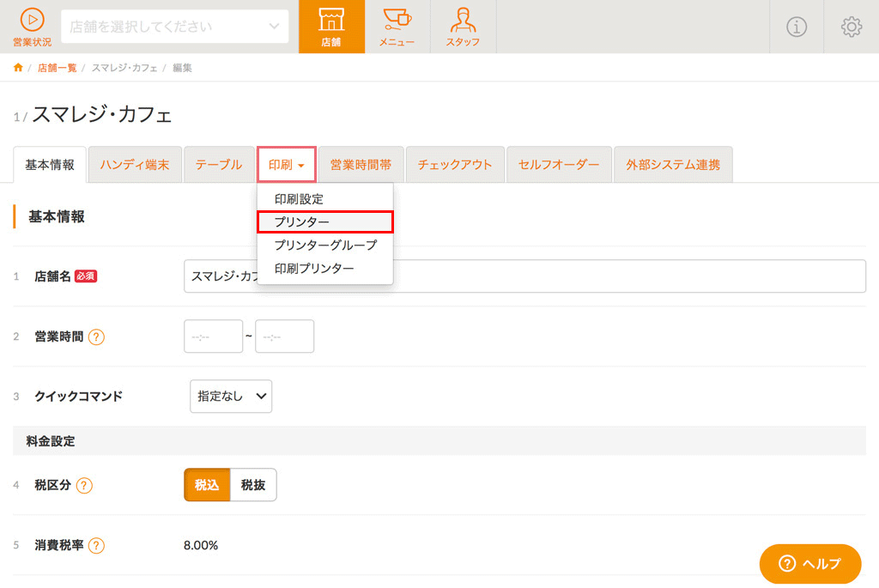Click the 8.00% tax rate value
This screenshot has height=588, width=879.
point(201,545)
